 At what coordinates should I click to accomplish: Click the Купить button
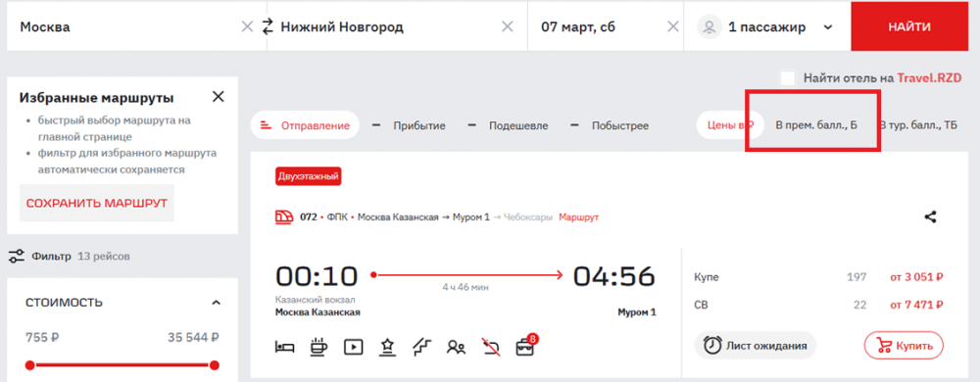(x=904, y=345)
